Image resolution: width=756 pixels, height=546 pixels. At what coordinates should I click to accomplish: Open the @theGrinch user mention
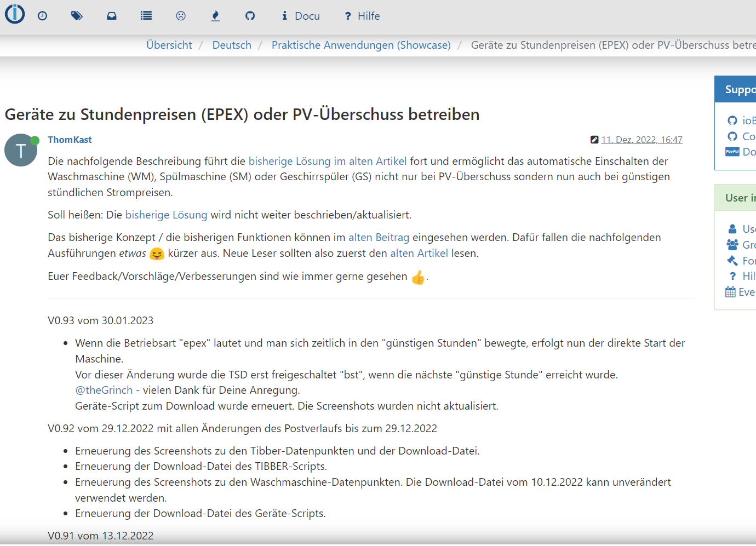point(104,390)
